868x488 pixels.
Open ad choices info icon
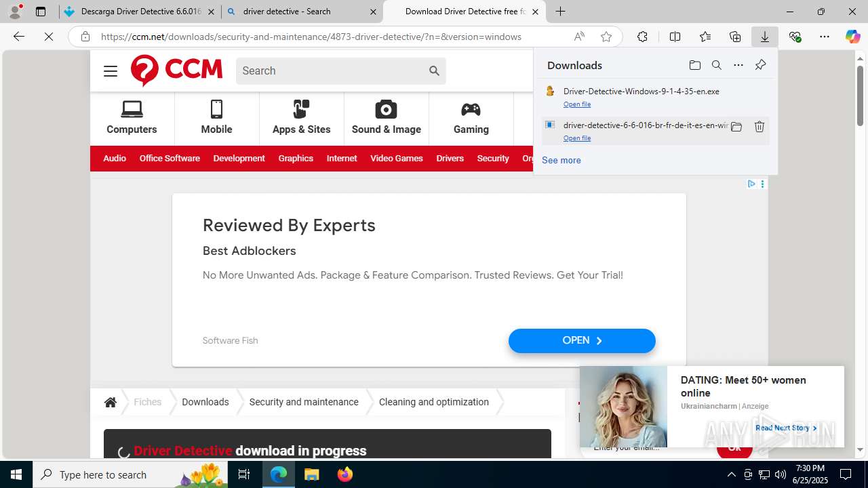(751, 184)
